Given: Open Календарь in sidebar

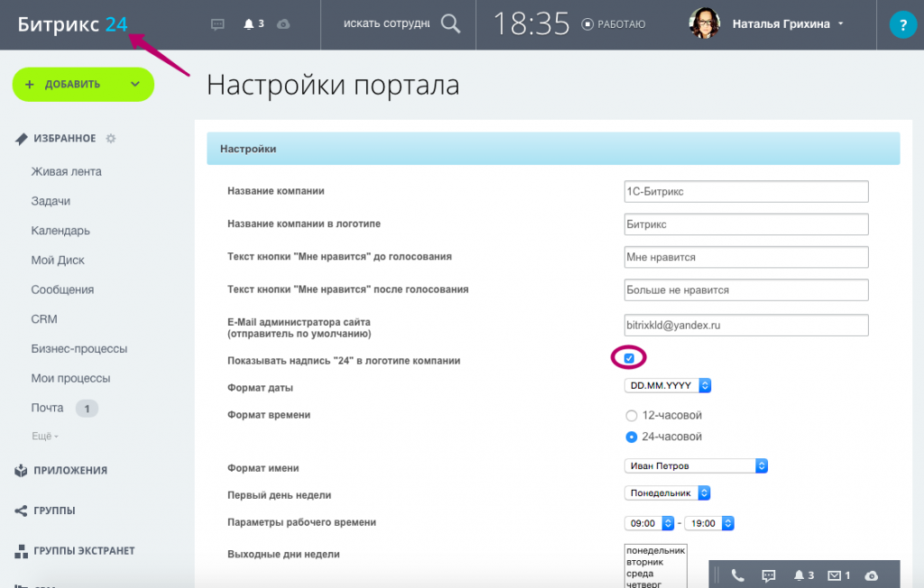Looking at the screenshot, I should click(x=60, y=230).
